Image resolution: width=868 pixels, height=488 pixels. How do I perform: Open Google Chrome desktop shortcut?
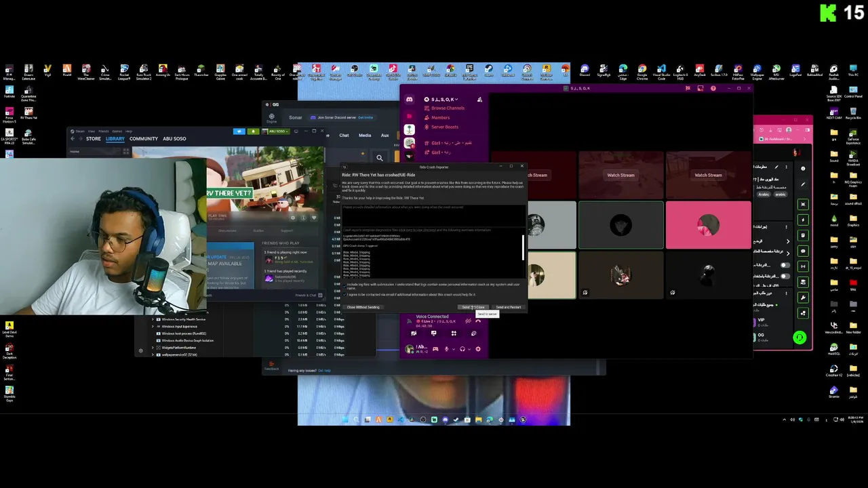[x=642, y=71]
